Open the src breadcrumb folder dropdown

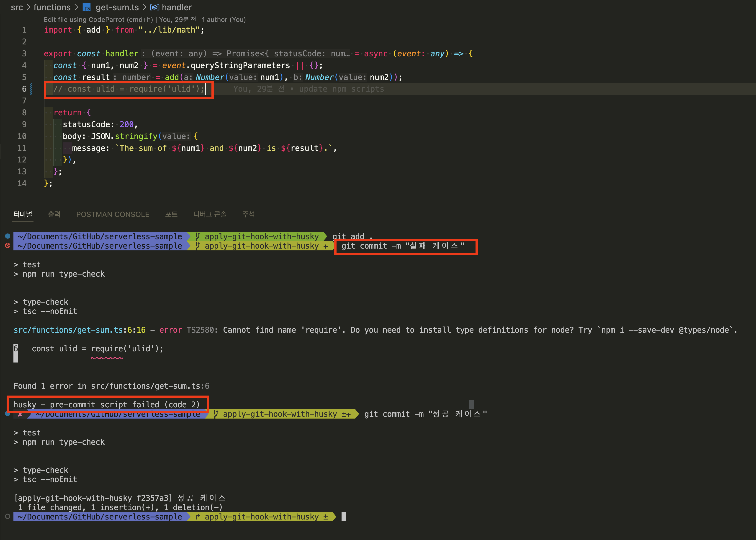17,7
